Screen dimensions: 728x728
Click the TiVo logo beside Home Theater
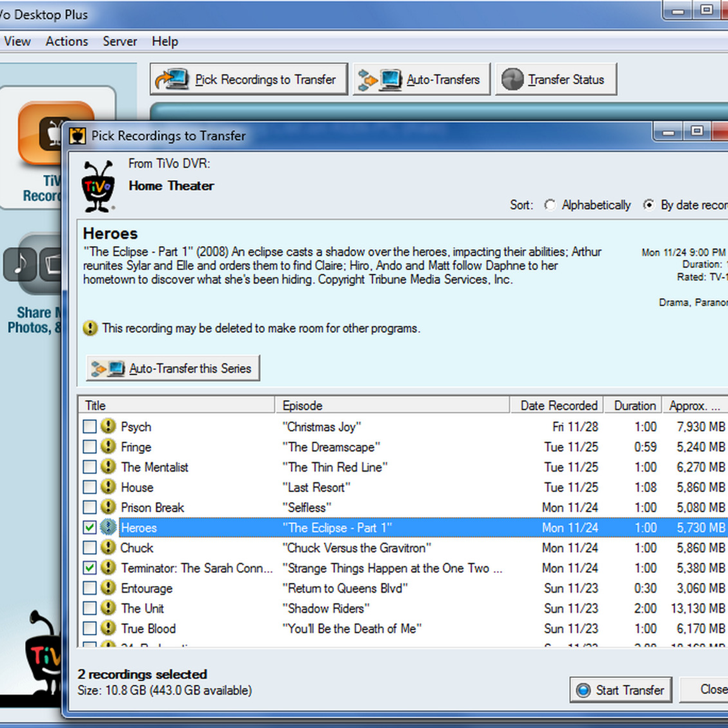point(98,187)
